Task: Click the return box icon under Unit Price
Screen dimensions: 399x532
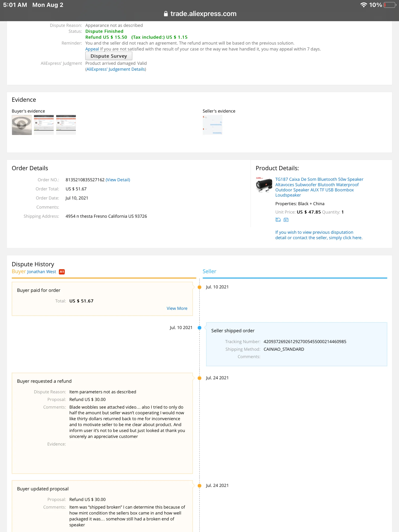Action: point(286,220)
